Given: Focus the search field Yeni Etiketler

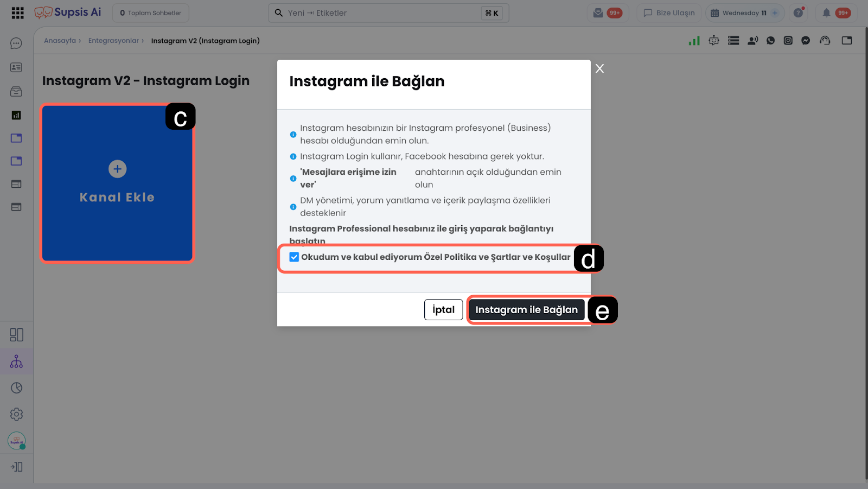Looking at the screenshot, I should [388, 13].
